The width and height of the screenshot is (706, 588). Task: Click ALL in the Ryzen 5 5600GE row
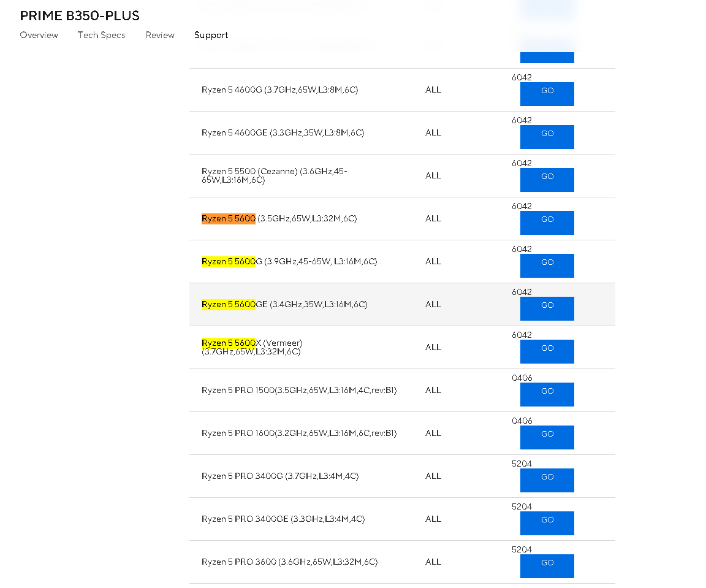pos(433,304)
